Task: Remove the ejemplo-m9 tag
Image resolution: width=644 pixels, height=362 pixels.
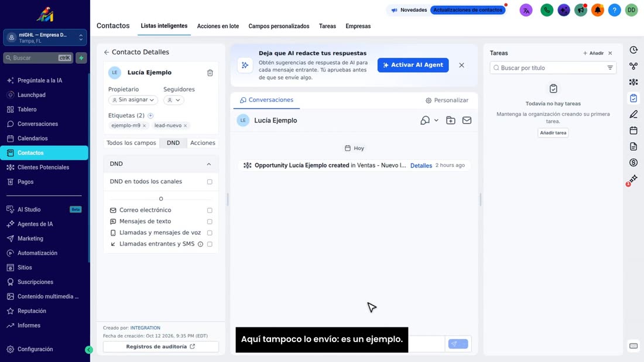Action: point(144,126)
